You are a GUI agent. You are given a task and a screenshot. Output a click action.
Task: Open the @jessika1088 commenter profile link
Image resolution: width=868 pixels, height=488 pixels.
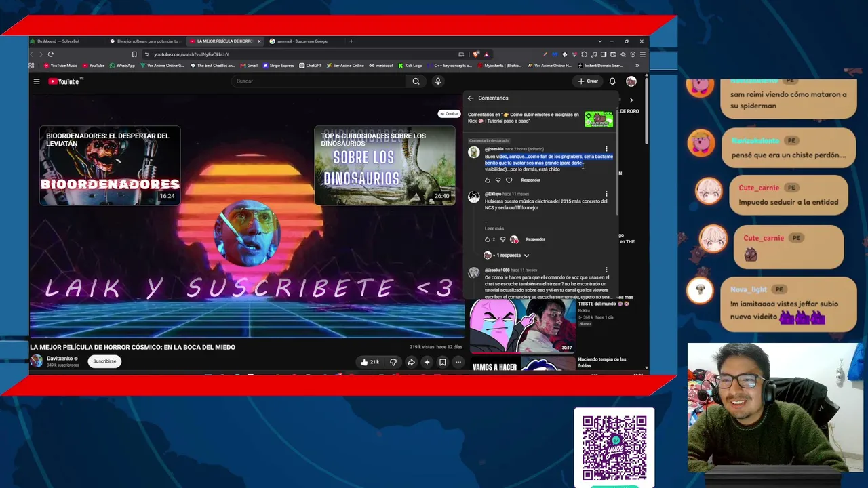(x=497, y=270)
